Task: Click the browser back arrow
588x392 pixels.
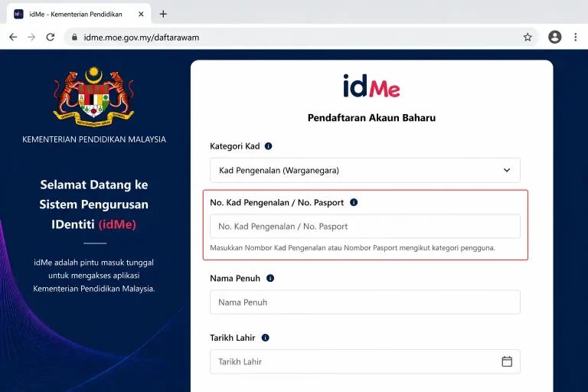Action: (x=13, y=38)
